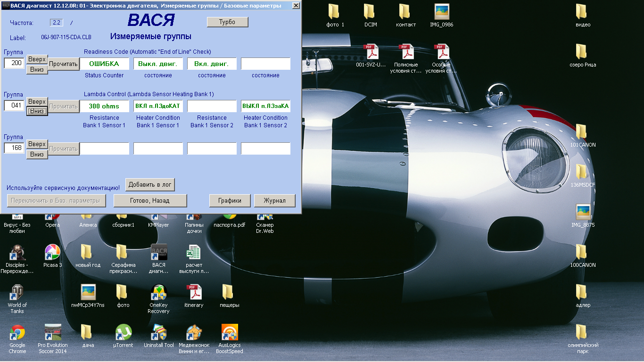Screen dimensions: 644x362
Task: Select the IMG_0986 image thumbnail
Action: [x=441, y=12]
